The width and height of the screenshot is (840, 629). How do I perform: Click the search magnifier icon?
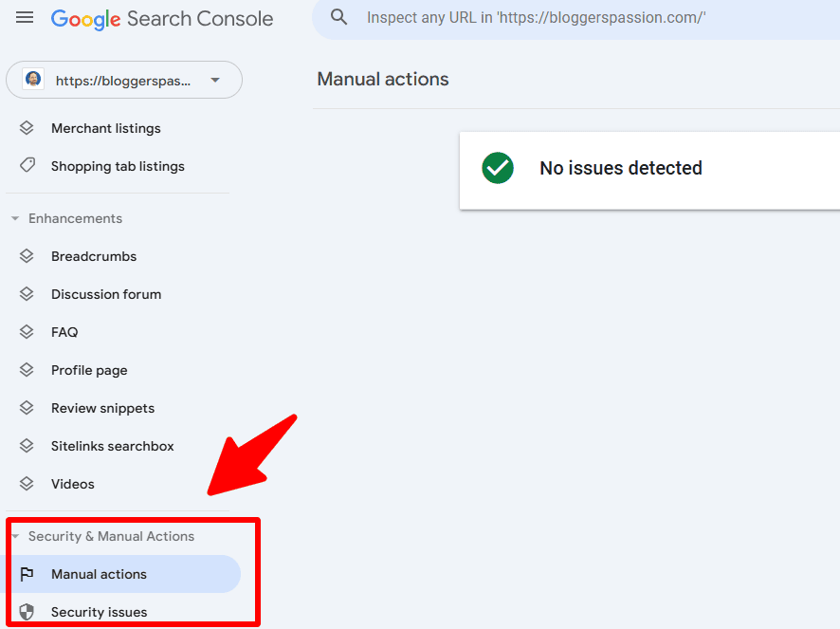coord(338,17)
